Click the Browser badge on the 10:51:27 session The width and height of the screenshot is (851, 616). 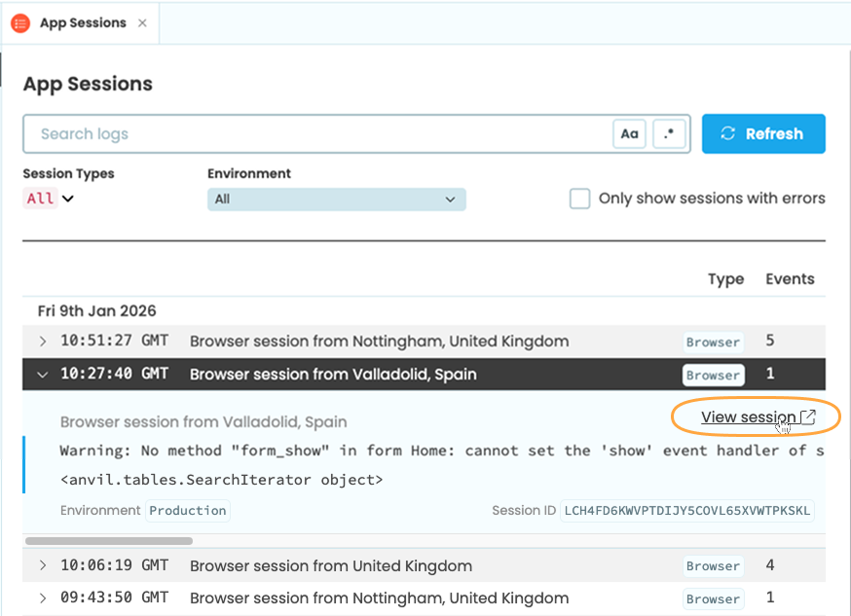(713, 342)
